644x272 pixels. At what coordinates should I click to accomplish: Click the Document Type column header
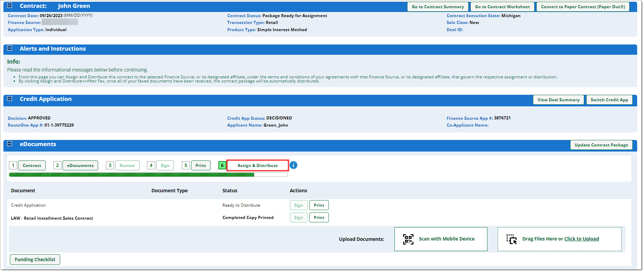click(x=170, y=191)
